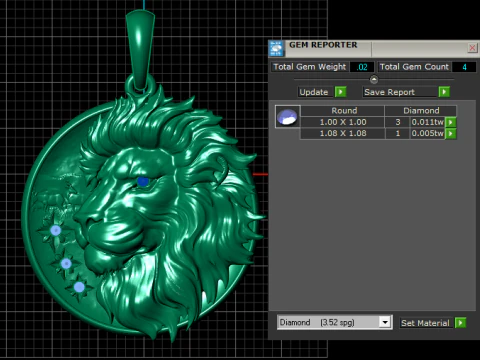The width and height of the screenshot is (480, 360).
Task: Close the Gem Reporter panel
Action: click(x=472, y=48)
